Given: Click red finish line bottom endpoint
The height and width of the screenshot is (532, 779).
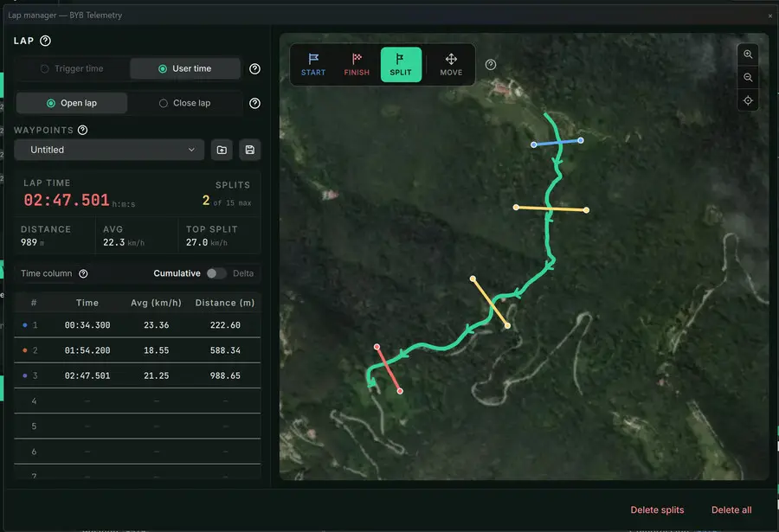Looking at the screenshot, I should coord(400,391).
